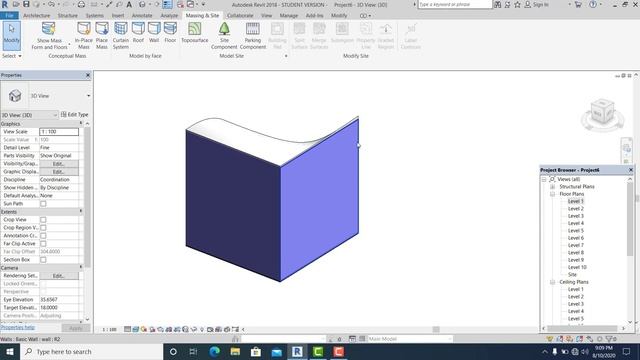Click the Windows Start button
The width and height of the screenshot is (640, 360).
point(10,351)
